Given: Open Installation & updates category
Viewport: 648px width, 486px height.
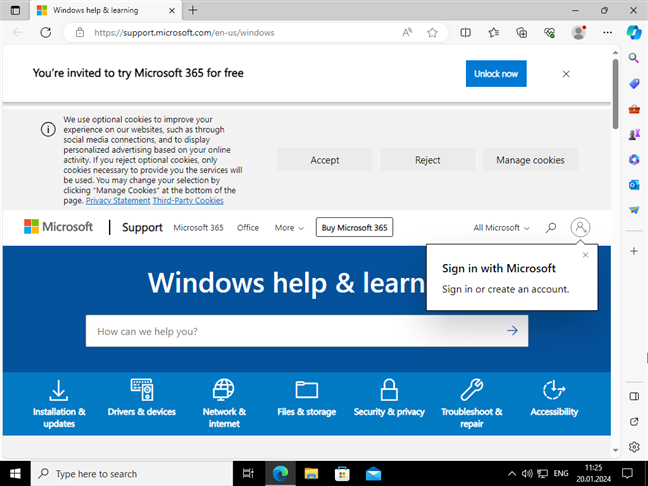Looking at the screenshot, I should coord(59,404).
